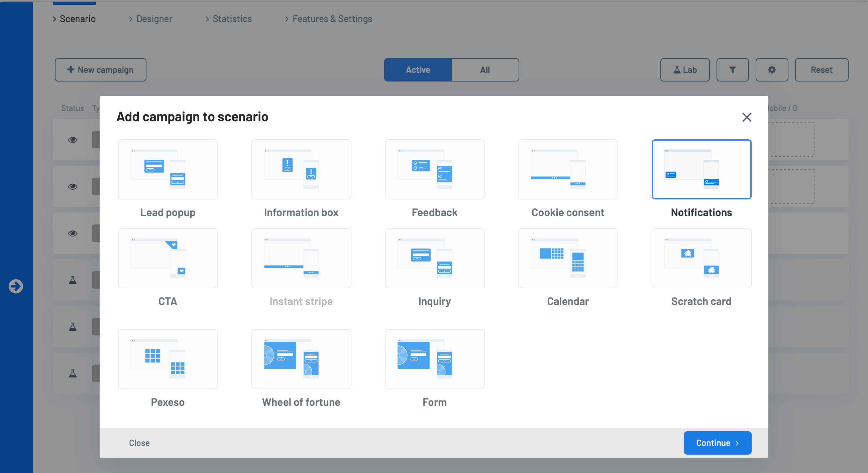Click the Calendar label text

568,301
